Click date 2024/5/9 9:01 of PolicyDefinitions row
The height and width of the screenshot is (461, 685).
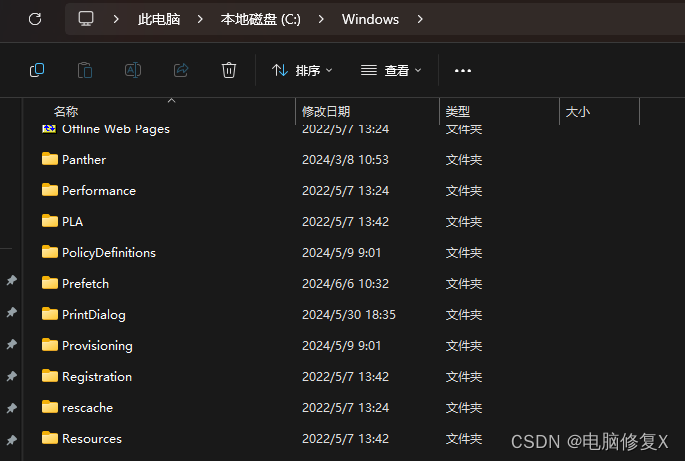tap(341, 253)
